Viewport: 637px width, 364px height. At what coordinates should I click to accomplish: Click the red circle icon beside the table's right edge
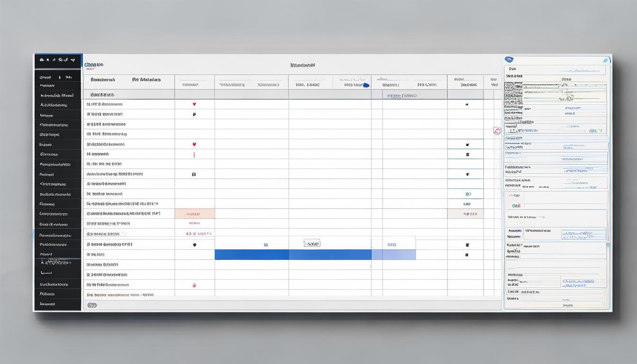[497, 131]
